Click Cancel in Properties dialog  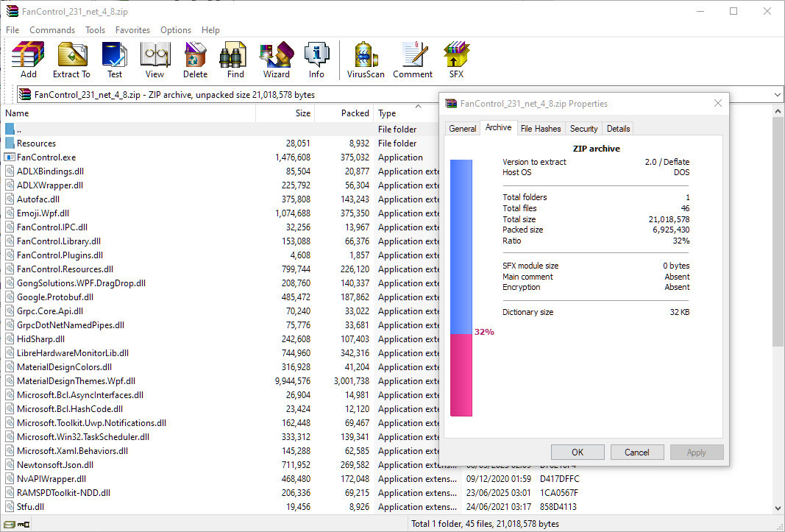pyautogui.click(x=637, y=453)
